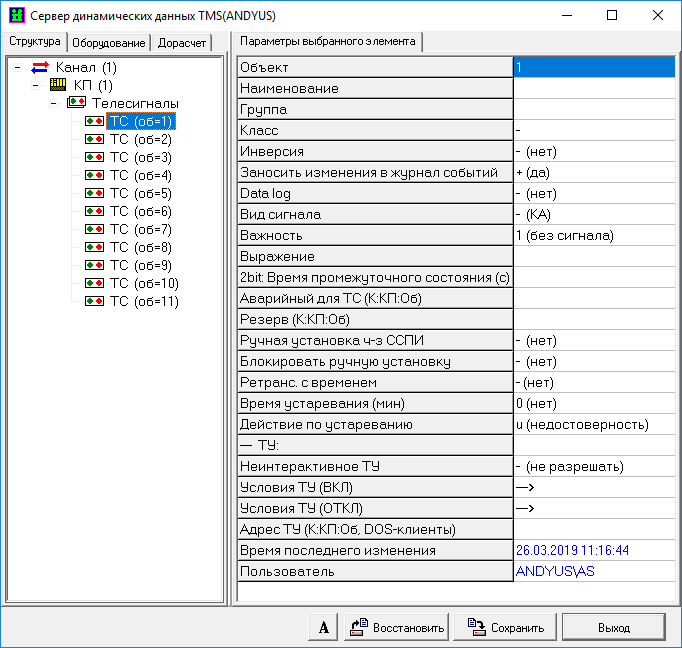
Task: Collapse the КП (1) tree node
Action: (x=36, y=86)
